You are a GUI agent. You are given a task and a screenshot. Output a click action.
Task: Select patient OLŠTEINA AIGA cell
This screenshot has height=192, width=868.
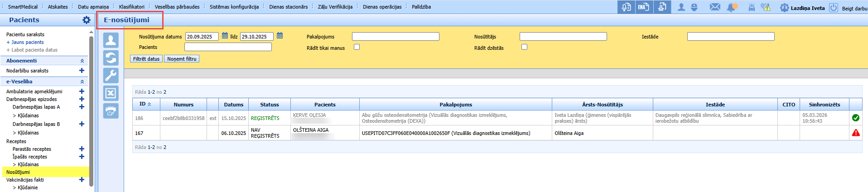[x=325, y=133]
